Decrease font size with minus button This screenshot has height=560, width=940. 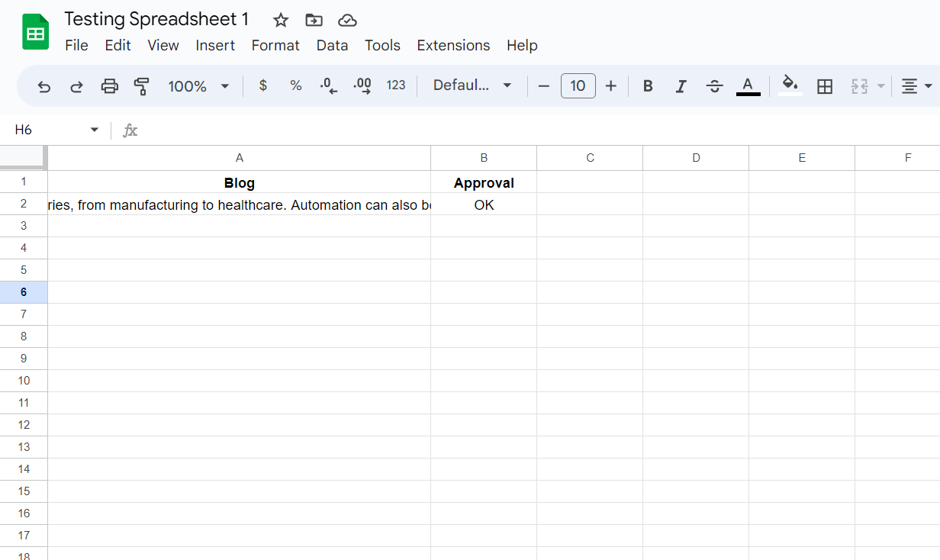(x=544, y=86)
